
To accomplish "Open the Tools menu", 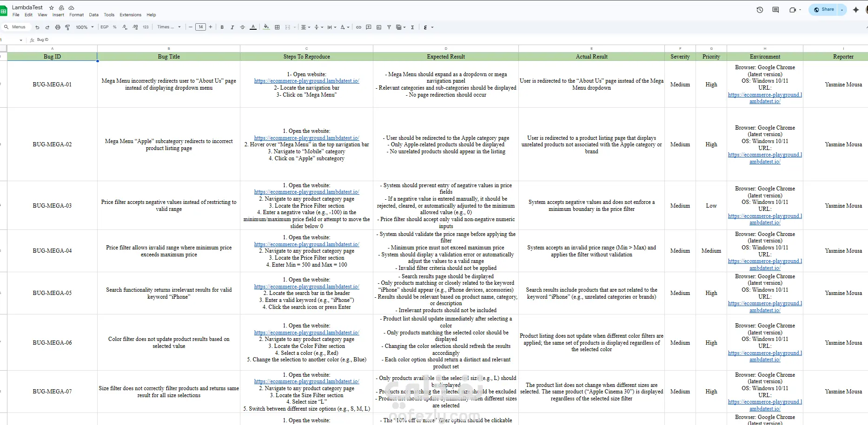I will [x=109, y=15].
